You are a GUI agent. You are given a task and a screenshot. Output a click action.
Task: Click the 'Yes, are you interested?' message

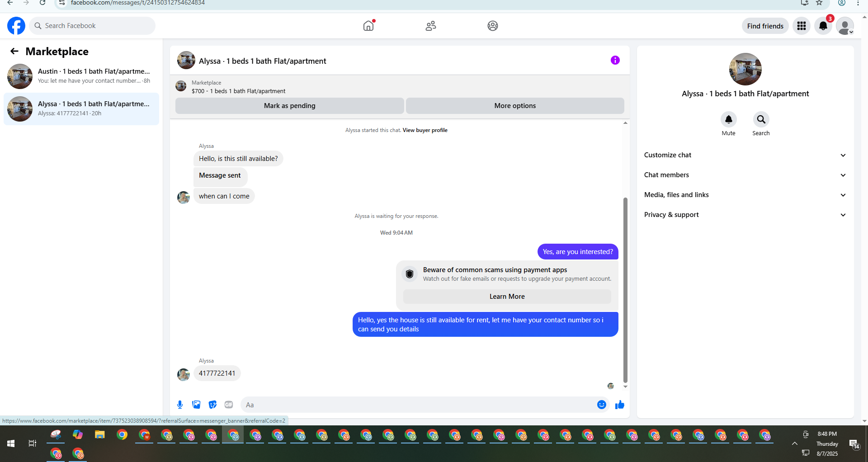pos(578,252)
